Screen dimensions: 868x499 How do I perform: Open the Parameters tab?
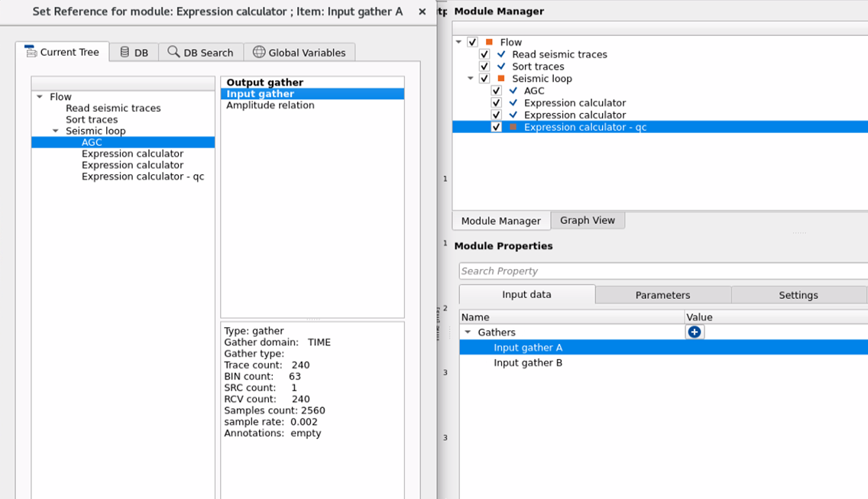pyautogui.click(x=662, y=295)
